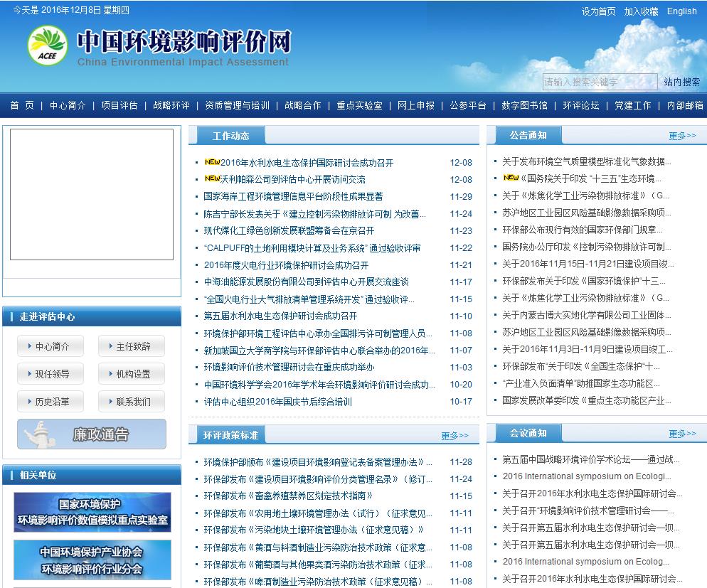Click 设为首页 link

click(x=598, y=11)
